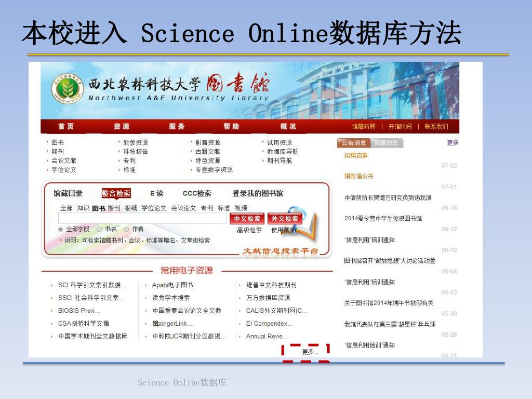Open the BIOSIS Previ... database link
532x399 pixels.
79,311
